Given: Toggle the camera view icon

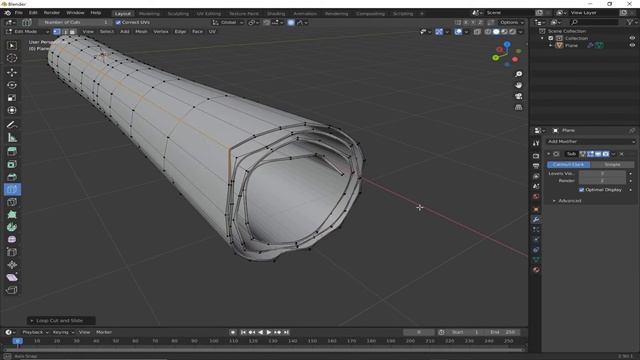Looking at the screenshot, I should pyautogui.click(x=518, y=96).
